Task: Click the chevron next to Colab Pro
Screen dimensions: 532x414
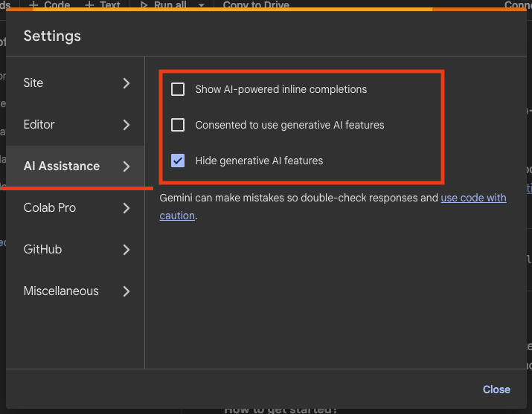Action: point(126,208)
